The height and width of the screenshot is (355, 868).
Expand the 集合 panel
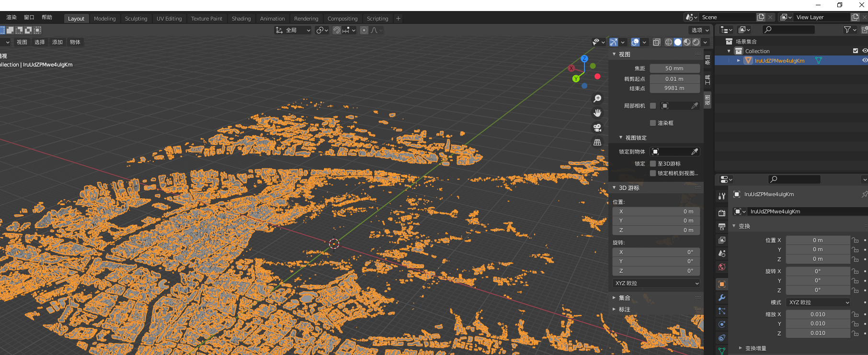(614, 298)
